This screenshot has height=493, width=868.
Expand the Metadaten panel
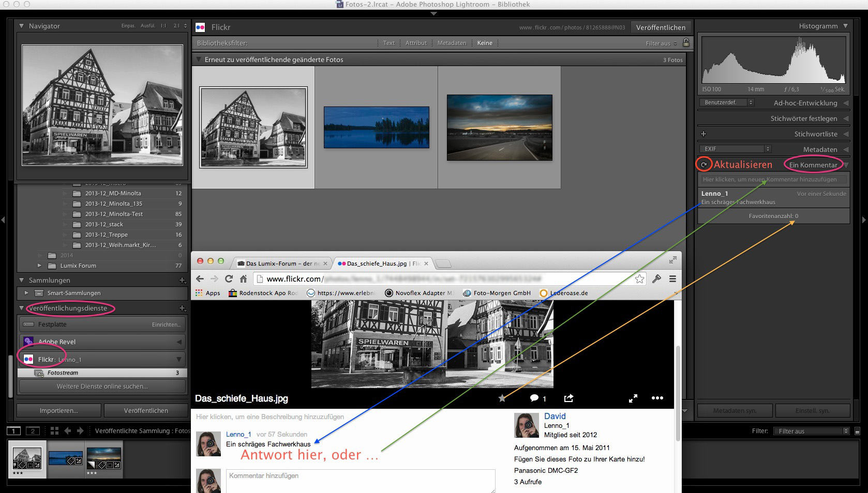(846, 149)
